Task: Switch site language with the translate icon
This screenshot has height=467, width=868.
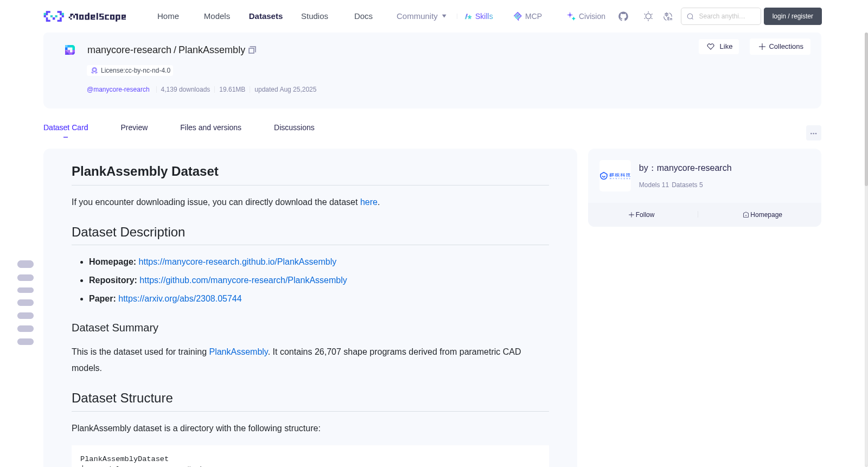Action: coord(668,16)
